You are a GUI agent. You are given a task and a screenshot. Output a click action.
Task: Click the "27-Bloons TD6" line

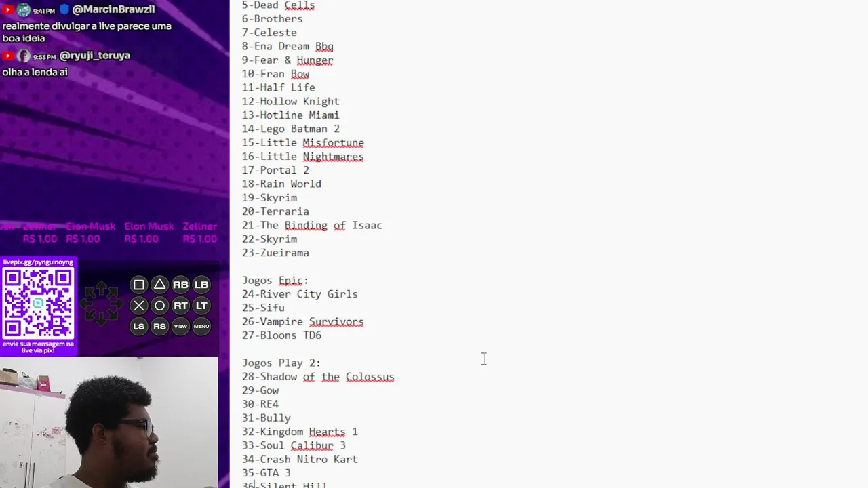281,335
